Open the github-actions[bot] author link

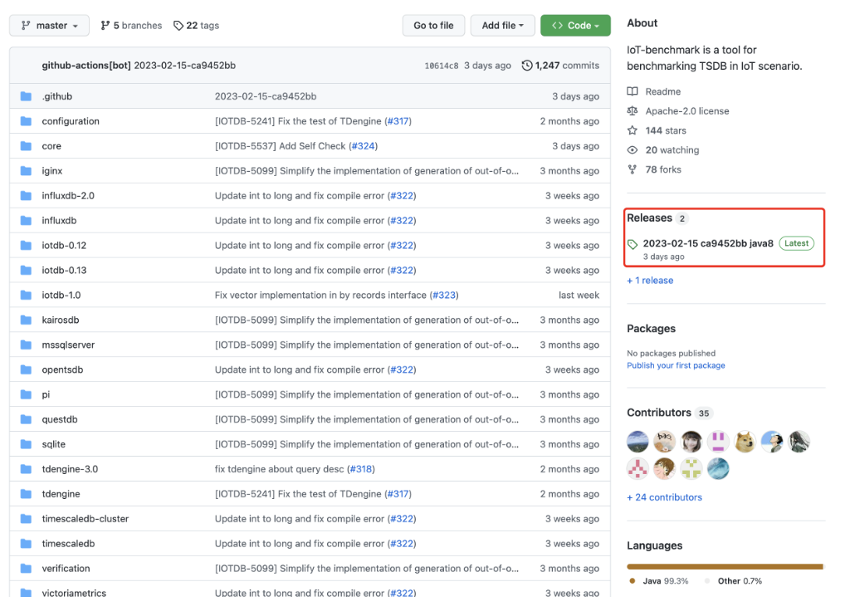(86, 66)
